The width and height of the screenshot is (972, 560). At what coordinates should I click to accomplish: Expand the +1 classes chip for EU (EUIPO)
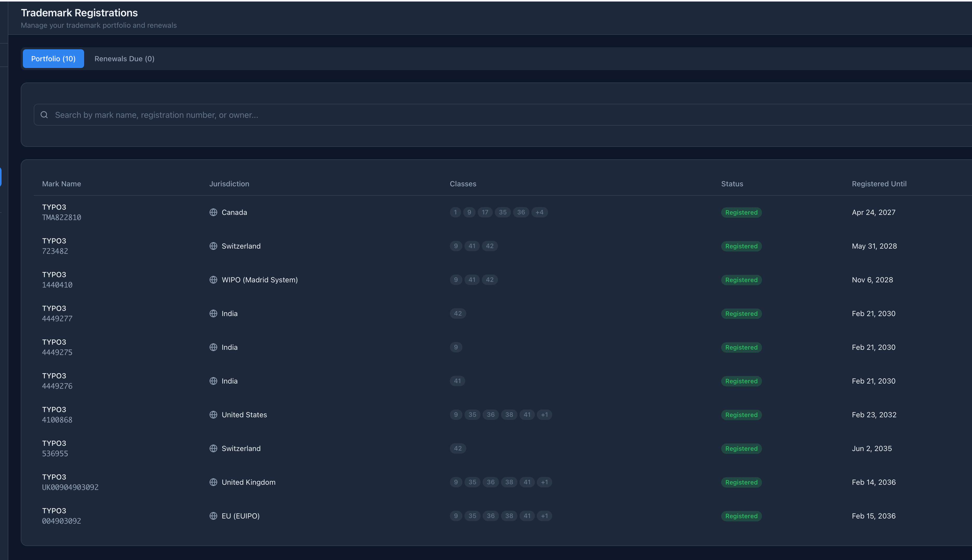click(x=544, y=516)
